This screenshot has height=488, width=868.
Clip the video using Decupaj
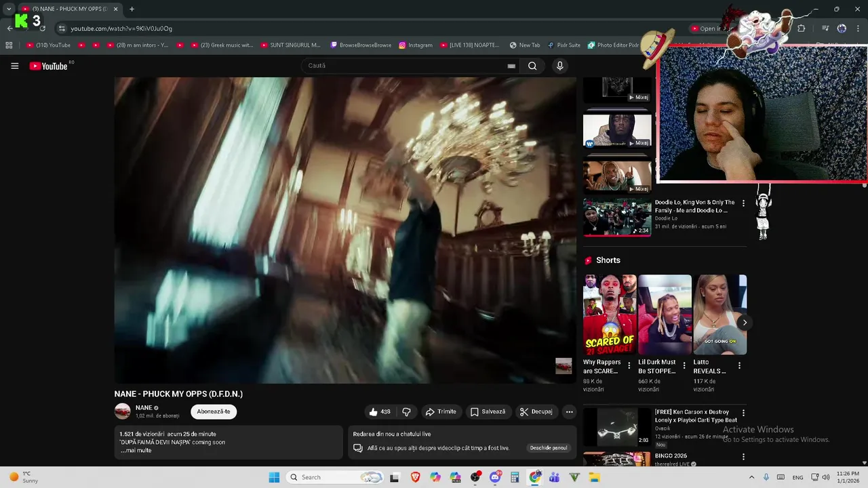point(536,411)
